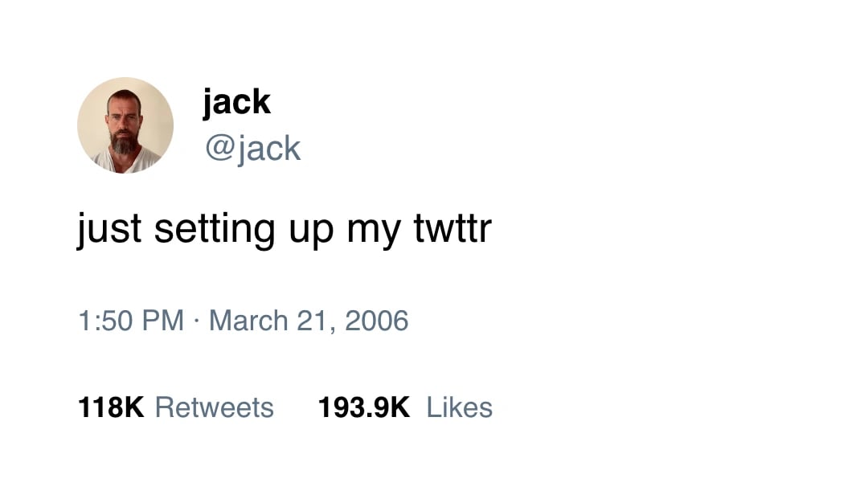868x503 pixels.
Task: Click the 193.9K like count
Action: pos(363,407)
